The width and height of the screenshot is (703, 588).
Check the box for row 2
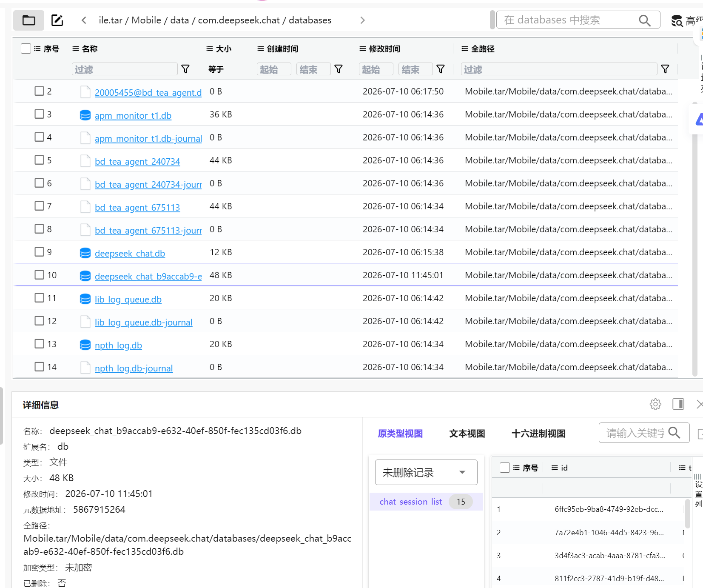[39, 91]
